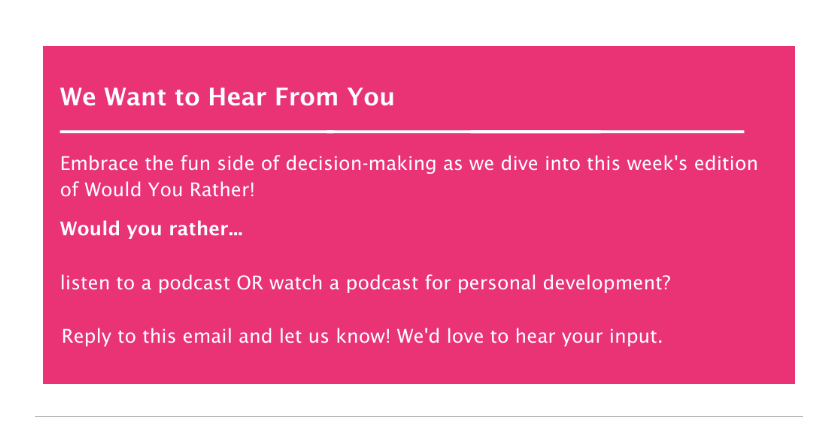The image size is (838, 428).
Task: Click the 'We Want to Hear From You' heading
Action: click(227, 97)
